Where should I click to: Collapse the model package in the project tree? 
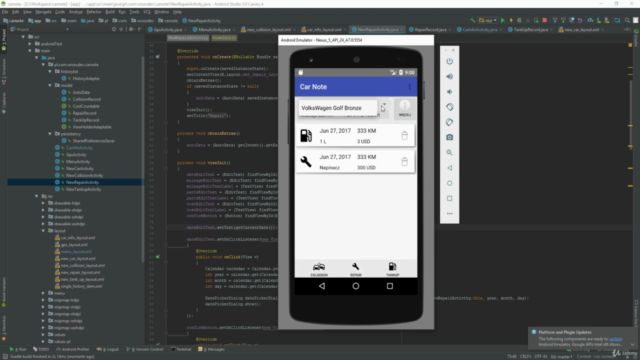pyautogui.click(x=50, y=85)
